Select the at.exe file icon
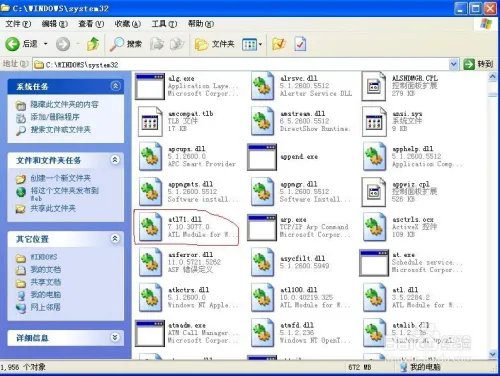Viewport: 500px width, 376px height. coord(374,263)
